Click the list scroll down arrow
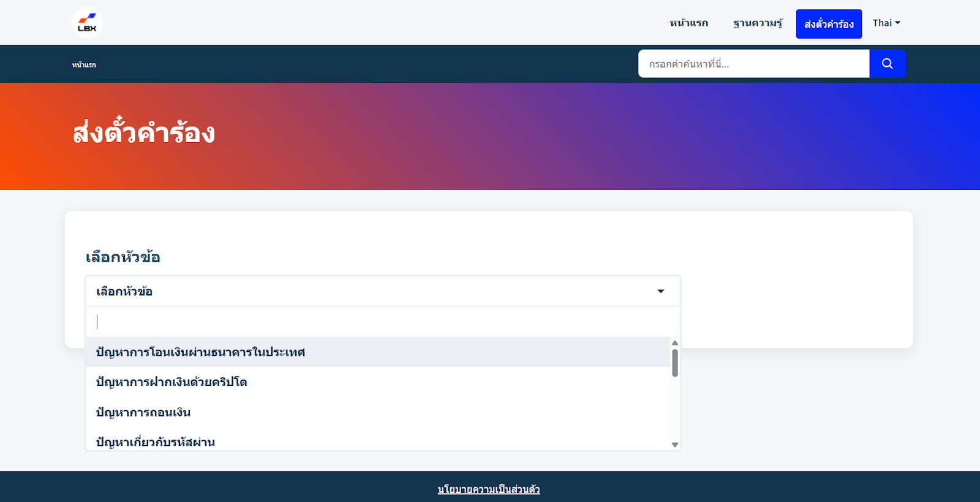This screenshot has width=980, height=502. [675, 445]
